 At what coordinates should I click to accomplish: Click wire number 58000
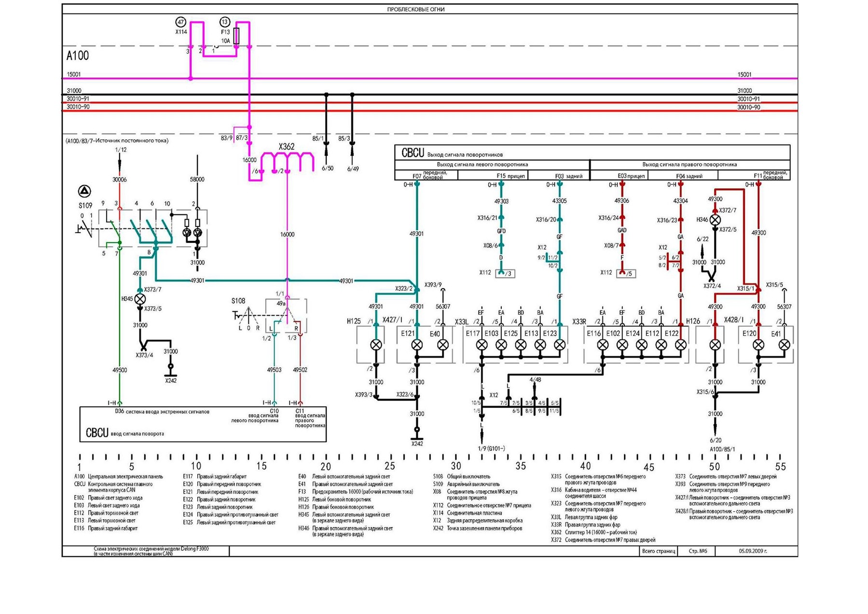pyautogui.click(x=197, y=180)
